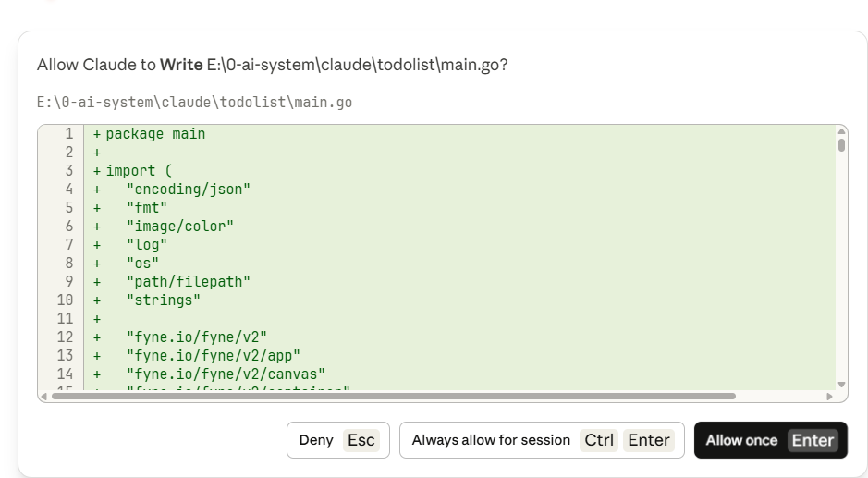Click the Deny button

pyautogui.click(x=337, y=440)
